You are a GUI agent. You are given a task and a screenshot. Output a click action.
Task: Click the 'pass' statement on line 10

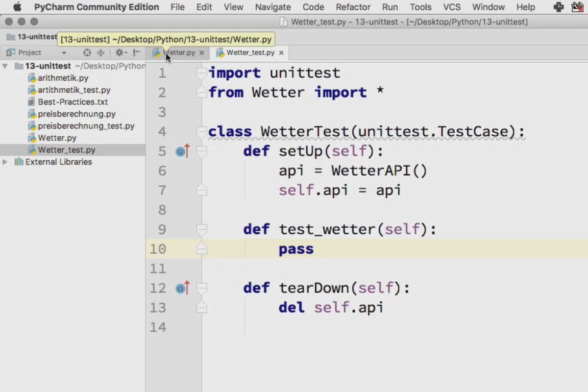coord(296,249)
